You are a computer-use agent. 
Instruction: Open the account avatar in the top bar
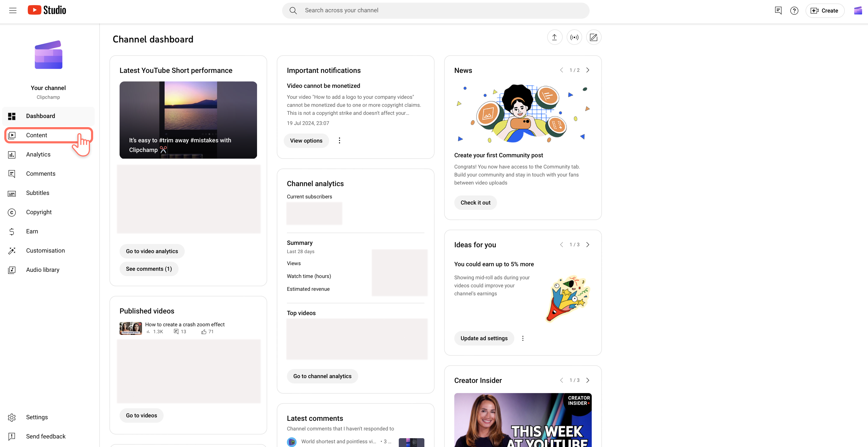point(858,10)
